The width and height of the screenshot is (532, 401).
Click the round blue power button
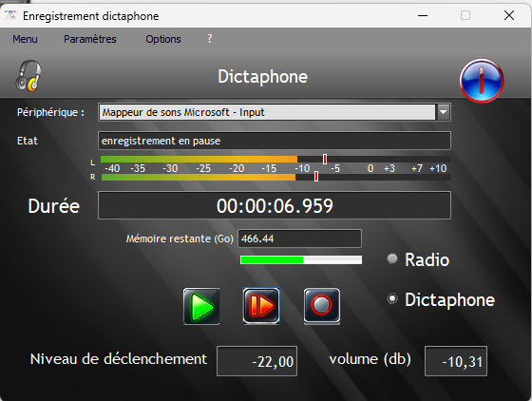tap(482, 81)
